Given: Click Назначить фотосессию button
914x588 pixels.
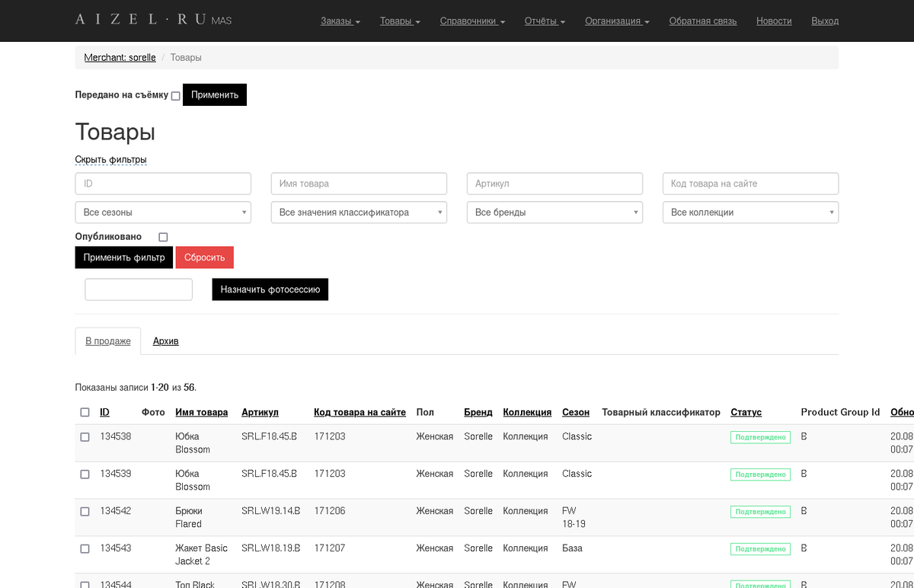Looking at the screenshot, I should 270,289.
